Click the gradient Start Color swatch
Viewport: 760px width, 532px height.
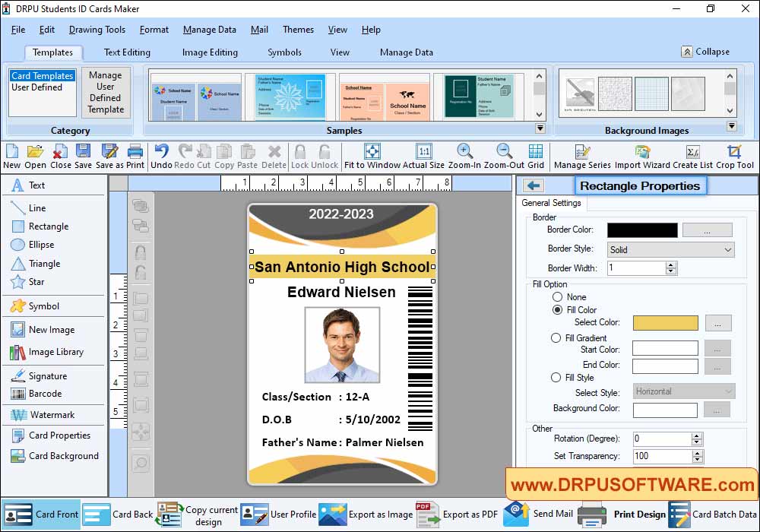(x=665, y=348)
